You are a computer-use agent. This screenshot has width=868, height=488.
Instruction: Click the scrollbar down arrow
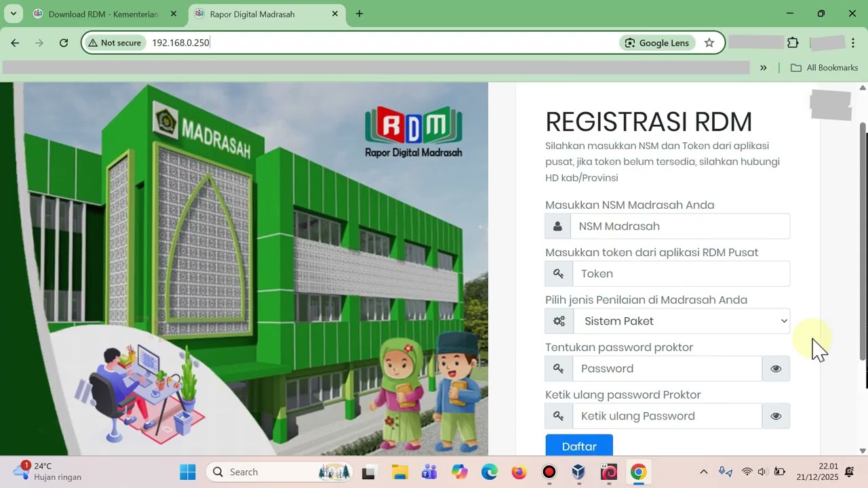(863, 451)
